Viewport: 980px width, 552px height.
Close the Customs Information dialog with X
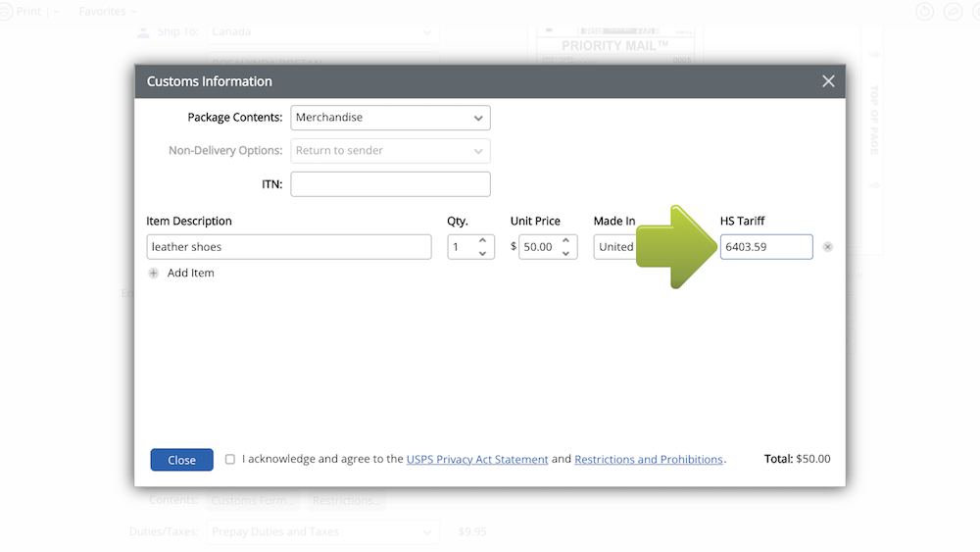point(828,81)
